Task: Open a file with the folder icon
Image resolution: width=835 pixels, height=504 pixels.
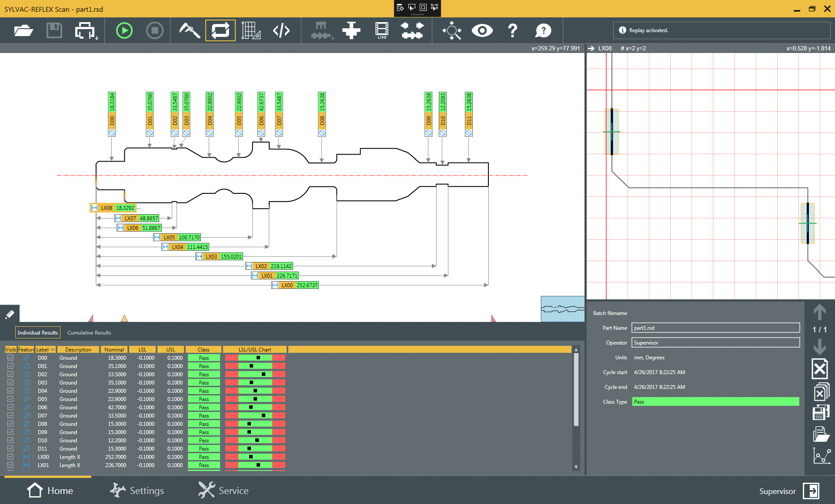Action: 23,31
